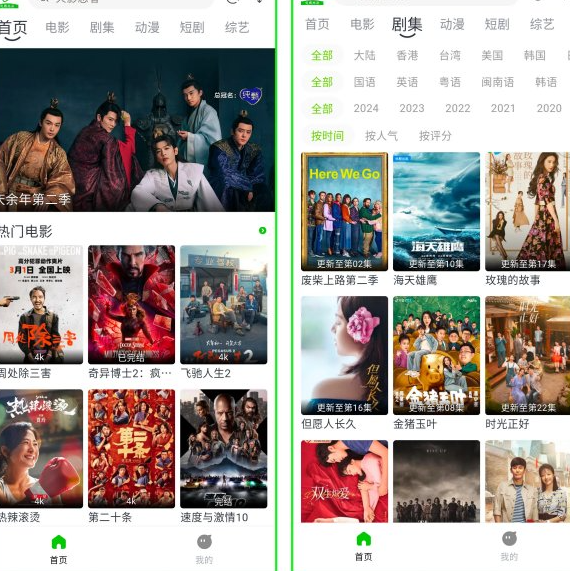Select the 按人气 sort option
Viewport: 570px width, 571px height.
(381, 136)
